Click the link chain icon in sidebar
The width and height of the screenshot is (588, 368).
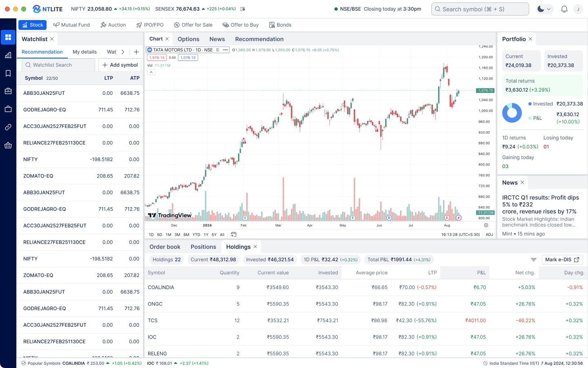(x=8, y=127)
